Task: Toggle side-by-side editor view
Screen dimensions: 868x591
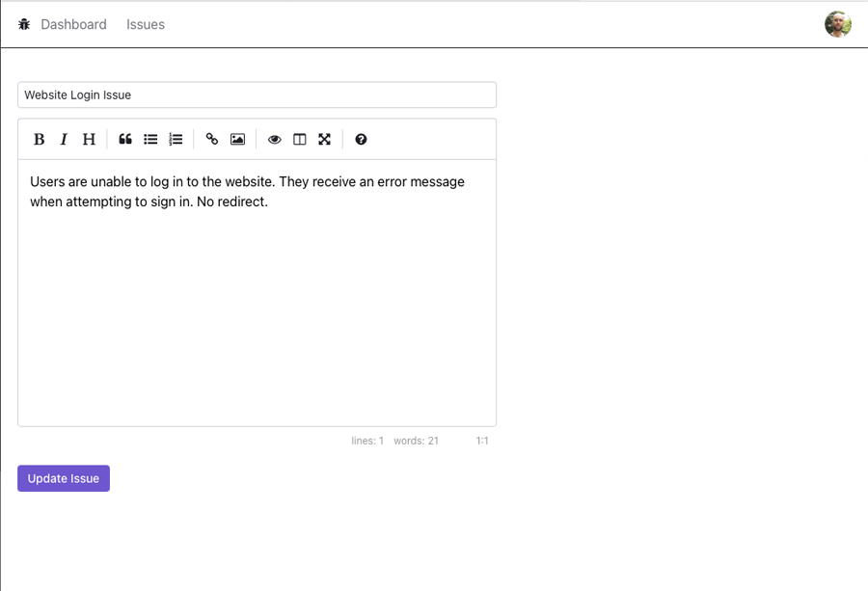Action: click(x=300, y=140)
